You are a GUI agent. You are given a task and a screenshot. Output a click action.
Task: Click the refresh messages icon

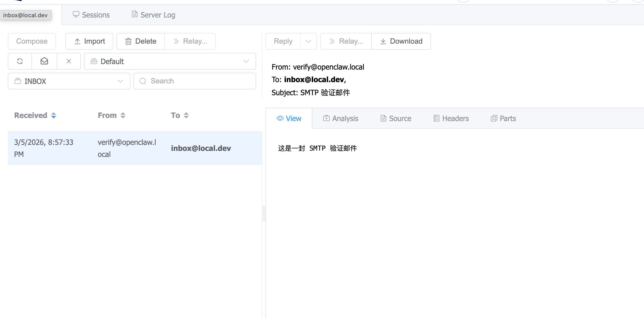click(20, 61)
